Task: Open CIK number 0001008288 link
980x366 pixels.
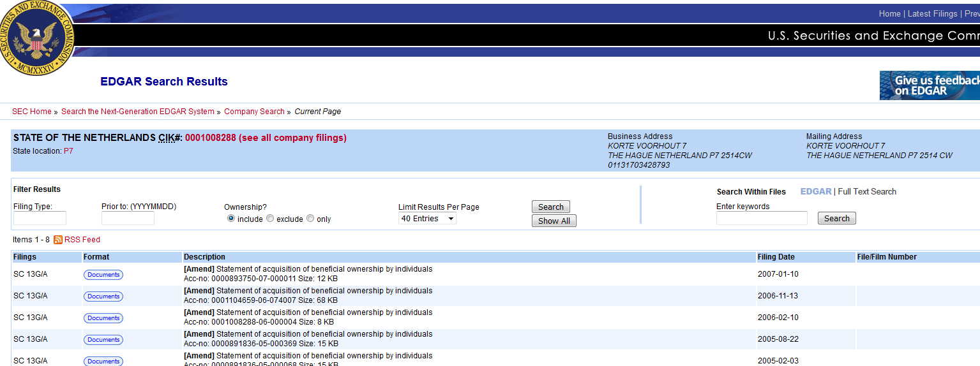Action: tap(266, 138)
